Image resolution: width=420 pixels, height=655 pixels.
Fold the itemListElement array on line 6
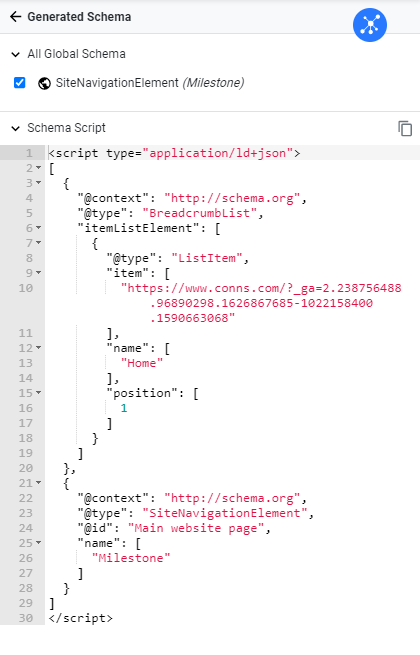[x=38, y=228]
